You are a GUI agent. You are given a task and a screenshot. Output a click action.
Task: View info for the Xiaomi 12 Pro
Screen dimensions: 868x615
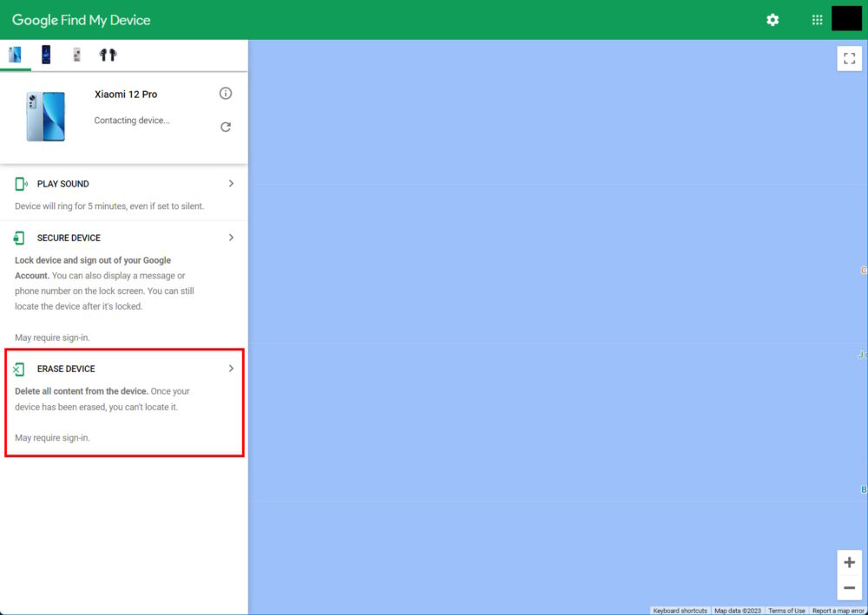226,93
